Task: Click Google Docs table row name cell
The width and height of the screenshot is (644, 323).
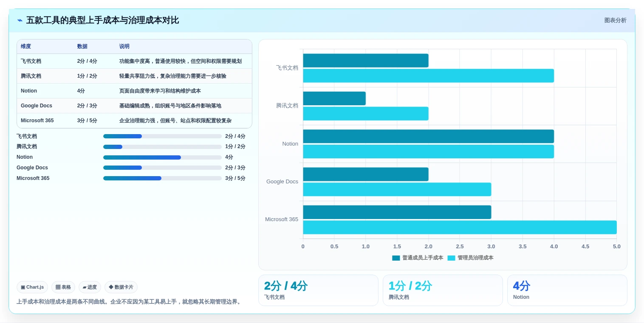Action: [x=37, y=106]
